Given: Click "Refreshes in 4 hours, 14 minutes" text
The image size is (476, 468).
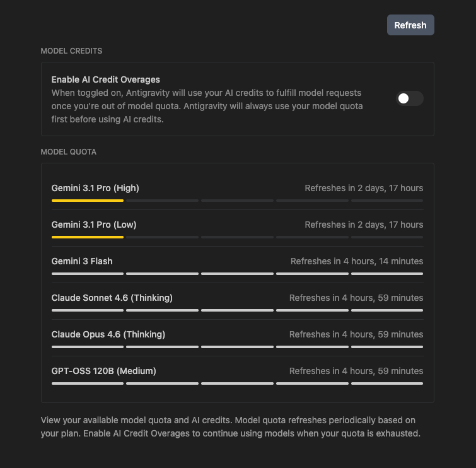Looking at the screenshot, I should click(357, 261).
